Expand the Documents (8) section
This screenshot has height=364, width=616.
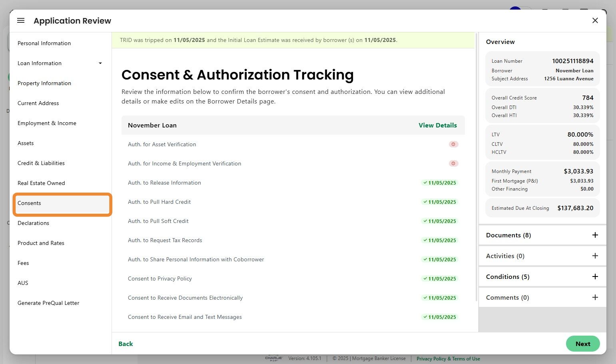[x=595, y=235]
